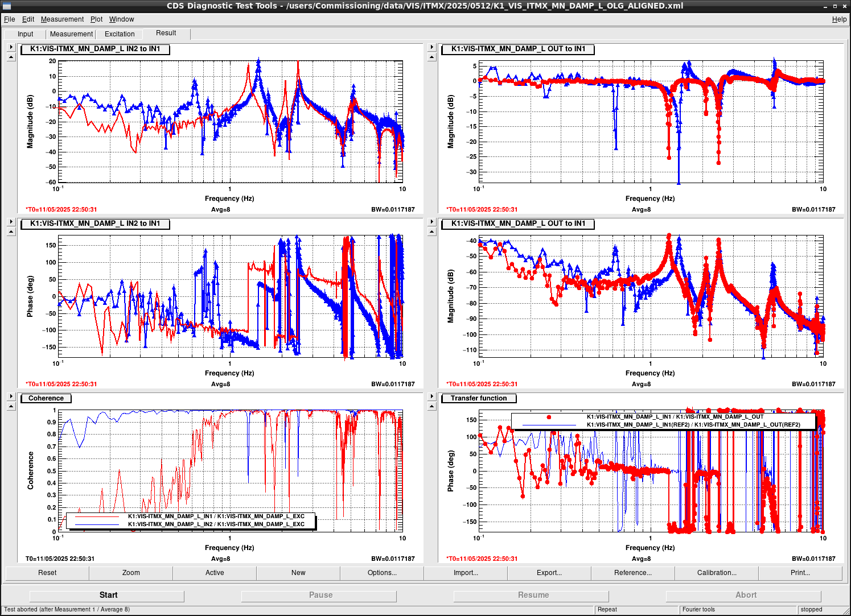
Task: Click the New button
Action: 298,573
